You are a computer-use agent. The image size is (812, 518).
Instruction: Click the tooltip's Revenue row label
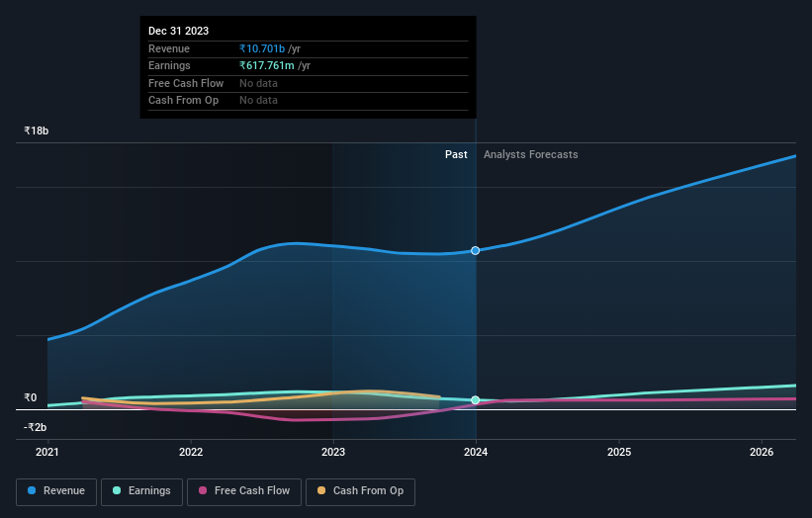(x=169, y=48)
